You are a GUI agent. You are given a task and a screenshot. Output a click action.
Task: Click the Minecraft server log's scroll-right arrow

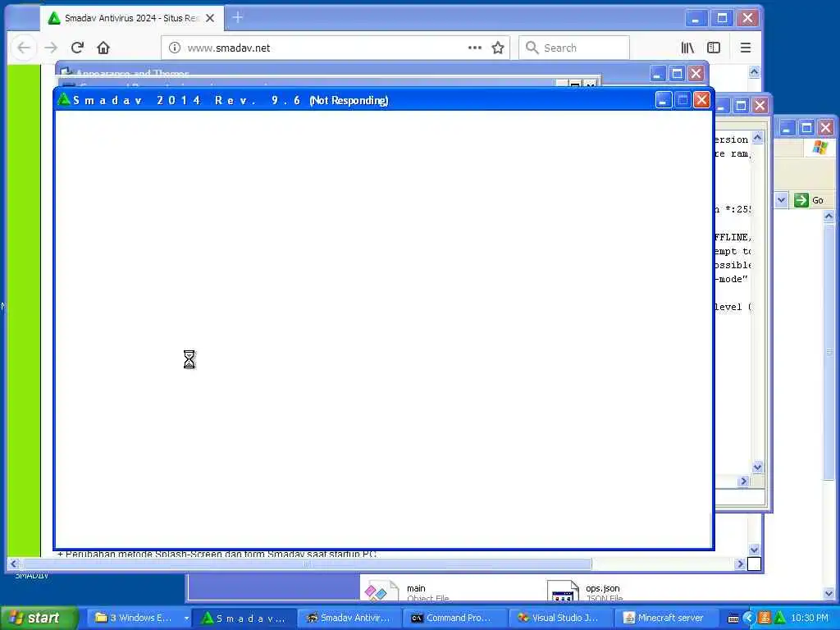743,481
